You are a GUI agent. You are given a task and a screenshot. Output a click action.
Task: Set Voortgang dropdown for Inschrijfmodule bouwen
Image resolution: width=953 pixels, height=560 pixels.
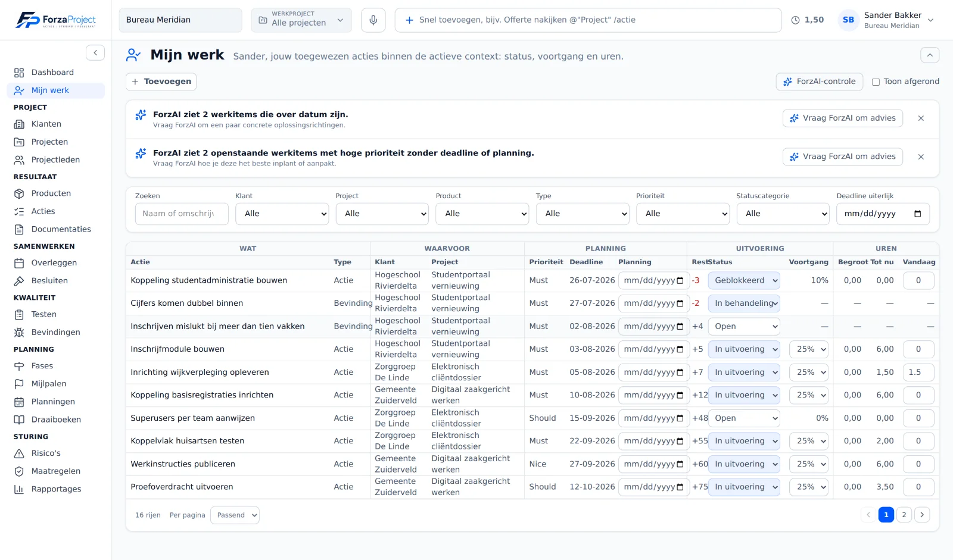click(808, 349)
